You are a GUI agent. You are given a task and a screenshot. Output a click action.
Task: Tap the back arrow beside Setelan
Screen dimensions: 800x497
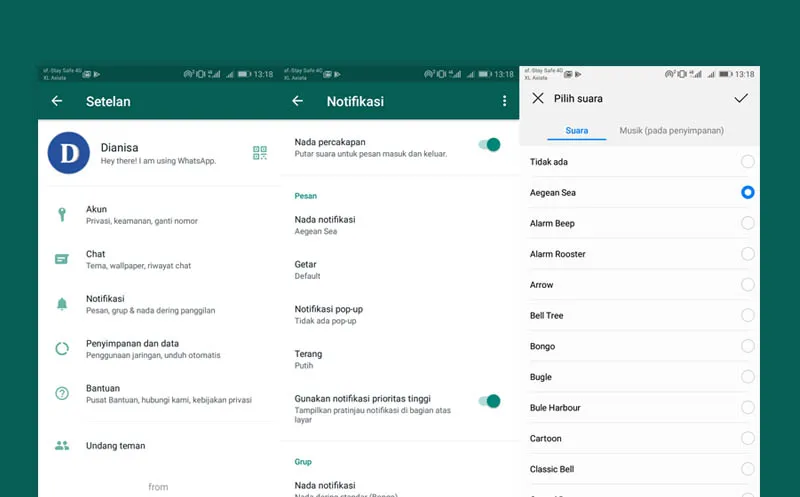pos(57,101)
